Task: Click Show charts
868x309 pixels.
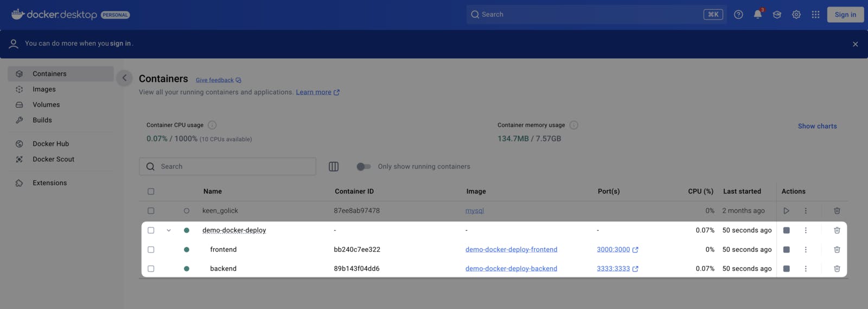Action: click(817, 126)
